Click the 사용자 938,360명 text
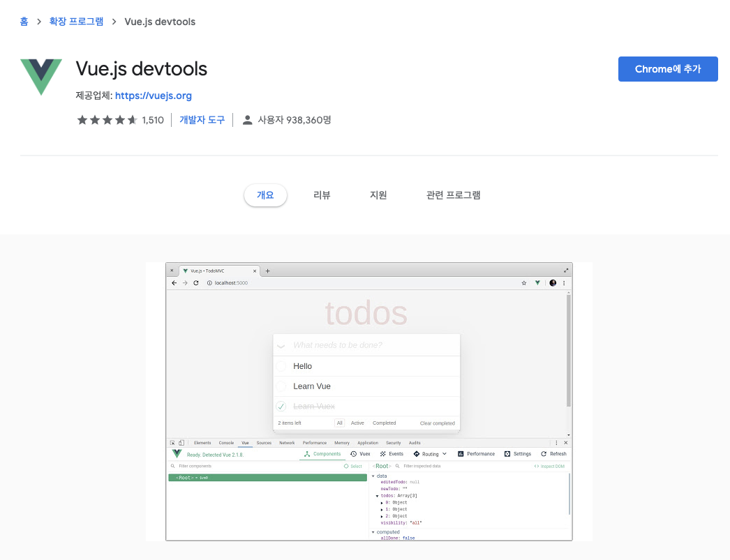This screenshot has width=730, height=560. (295, 120)
